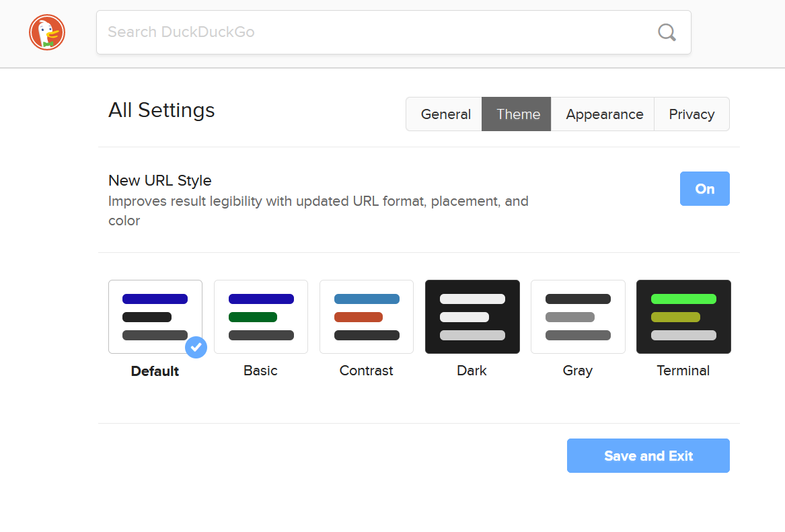Click the Gray theme label

click(x=577, y=371)
